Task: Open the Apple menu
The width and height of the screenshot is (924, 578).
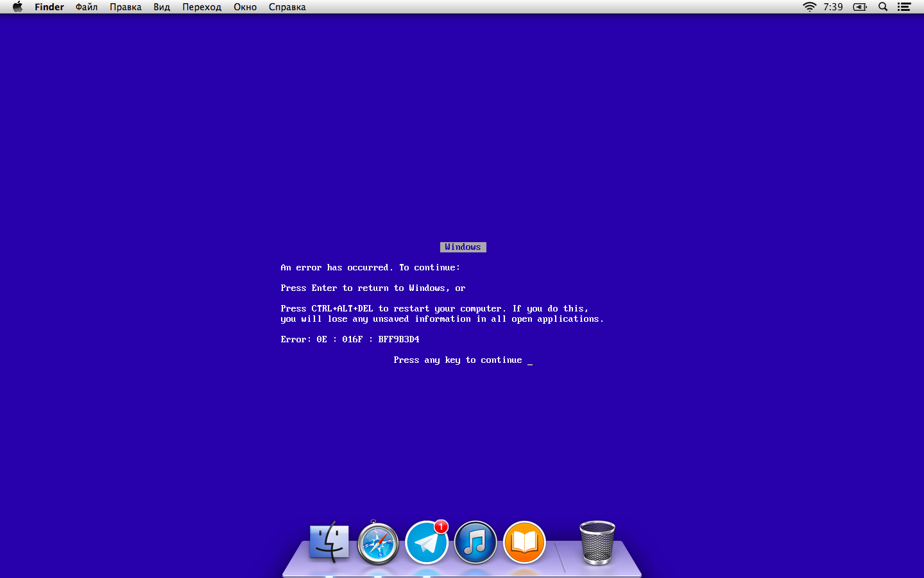Action: (x=17, y=7)
